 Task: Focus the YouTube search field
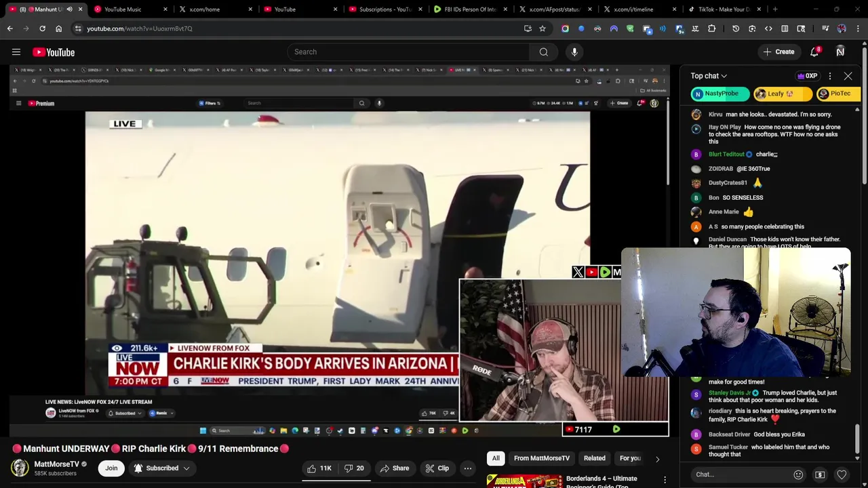(x=409, y=52)
